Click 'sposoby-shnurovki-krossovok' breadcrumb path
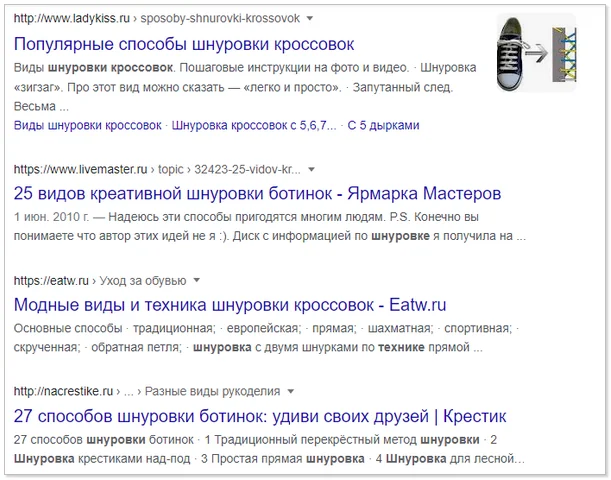The width and height of the screenshot is (611, 480). 220,18
